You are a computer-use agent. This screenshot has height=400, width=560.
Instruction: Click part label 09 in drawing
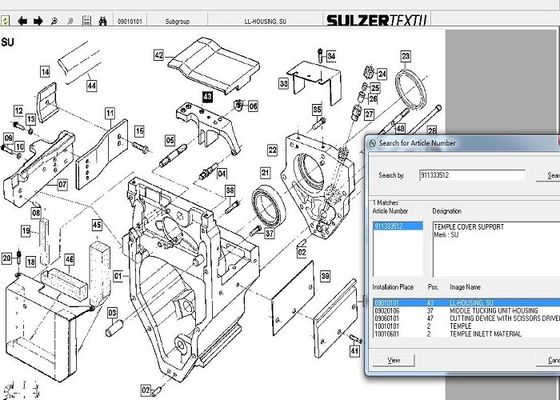[8, 138]
